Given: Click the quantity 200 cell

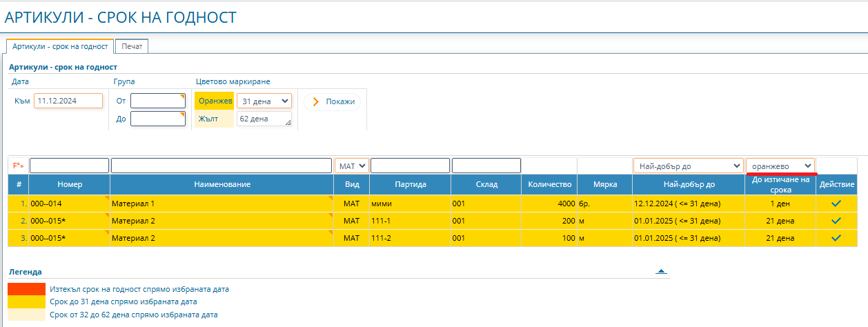Looking at the screenshot, I should [x=550, y=221].
